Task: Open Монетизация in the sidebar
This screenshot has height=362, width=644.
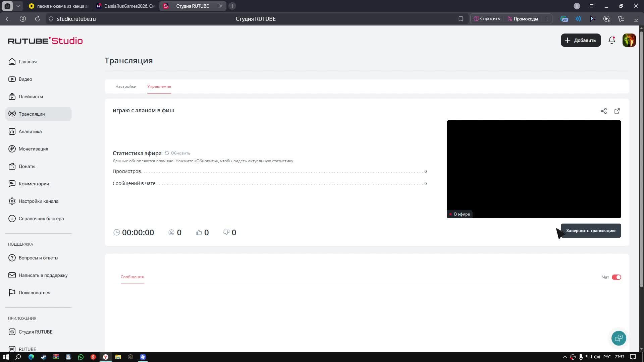Action: tap(33, 149)
